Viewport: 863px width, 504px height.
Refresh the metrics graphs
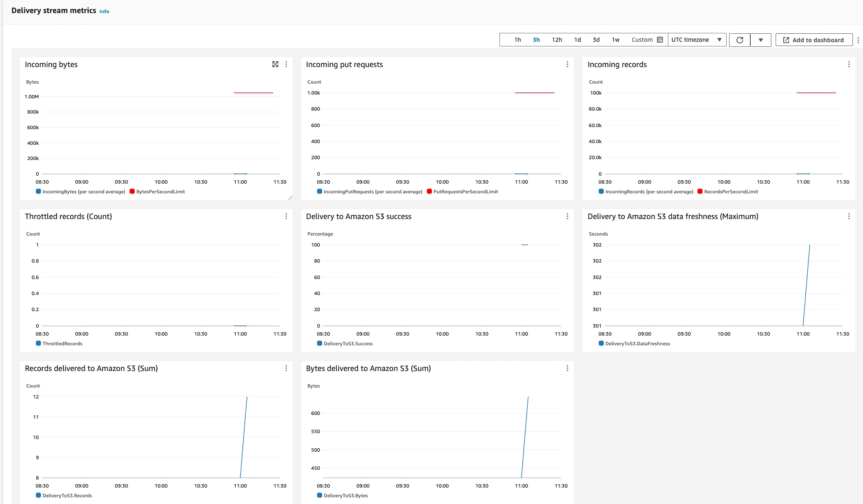pyautogui.click(x=740, y=40)
